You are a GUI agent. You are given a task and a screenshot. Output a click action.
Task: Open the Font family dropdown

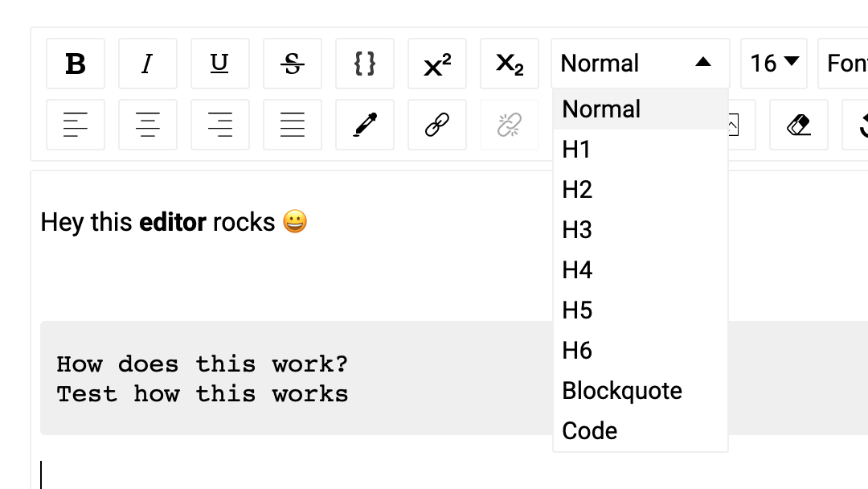click(843, 64)
